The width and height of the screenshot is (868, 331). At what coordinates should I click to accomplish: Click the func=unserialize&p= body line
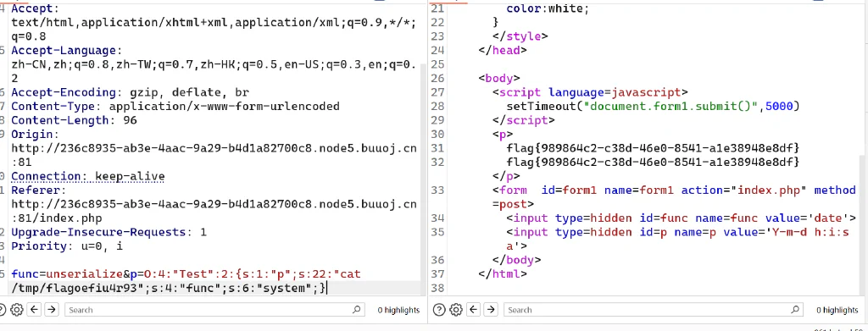[186, 274]
